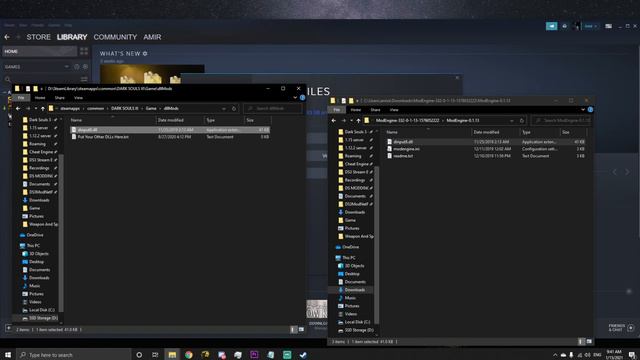The width and height of the screenshot is (640, 360).
Task: Switch ModEngine window to details view
Action: pos(581,341)
